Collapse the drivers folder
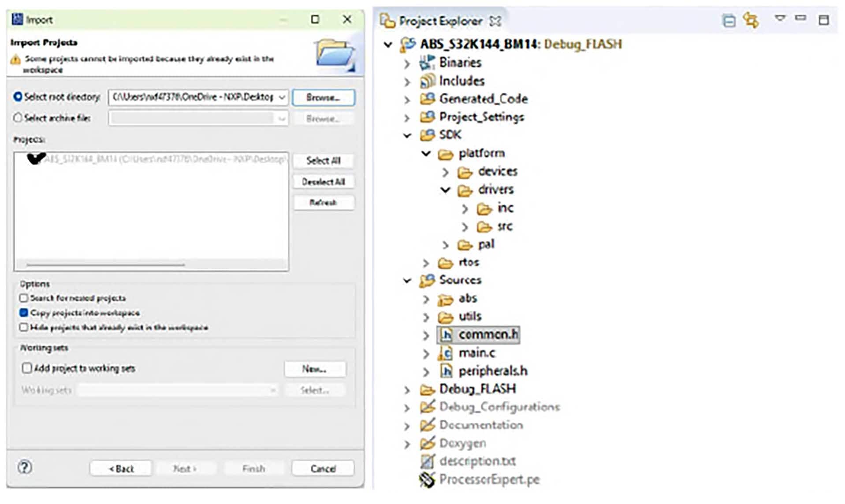Viewport: 845px width, 504px height. pyautogui.click(x=445, y=190)
